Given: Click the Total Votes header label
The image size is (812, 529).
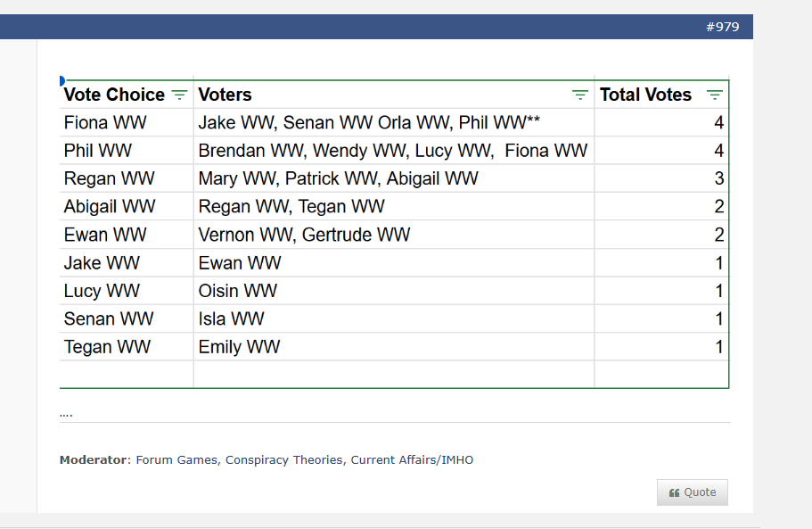Looking at the screenshot, I should click(645, 95).
